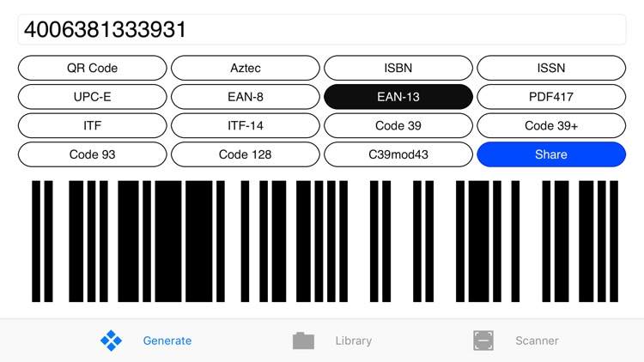Choose the ISSN format
Image resolution: width=644 pixels, height=362 pixels.
click(x=551, y=68)
